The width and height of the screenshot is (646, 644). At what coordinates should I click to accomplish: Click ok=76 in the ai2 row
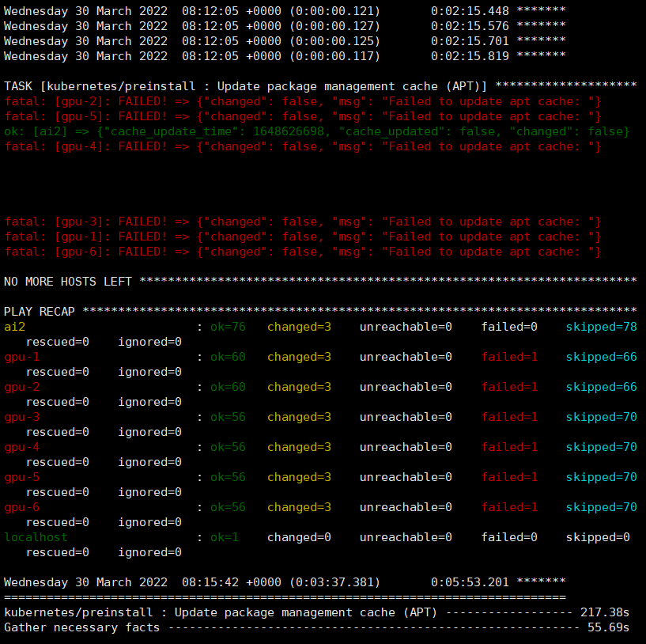click(228, 327)
